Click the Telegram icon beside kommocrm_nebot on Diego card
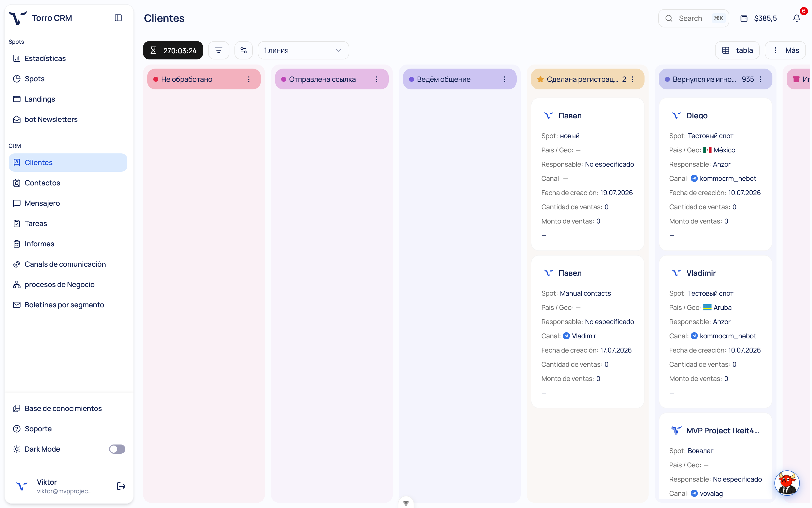Screen dimensions: 812x508 click(x=694, y=178)
